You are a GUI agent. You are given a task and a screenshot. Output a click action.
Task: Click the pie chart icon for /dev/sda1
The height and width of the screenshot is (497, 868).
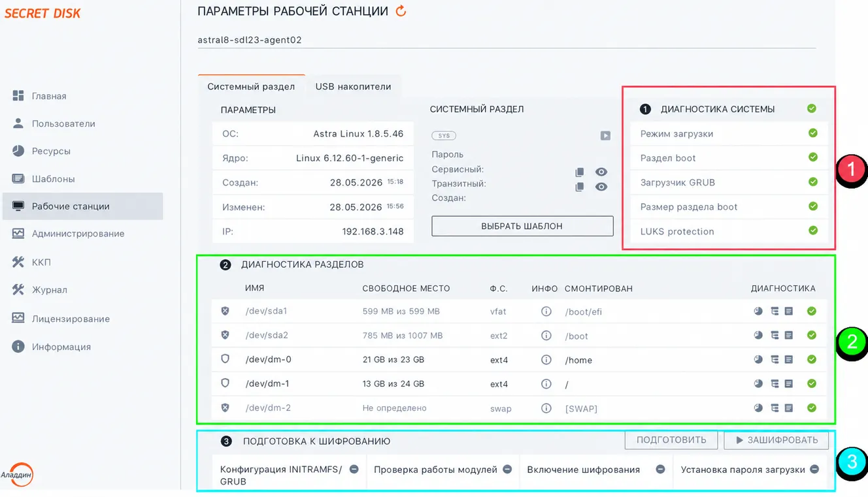[758, 311]
